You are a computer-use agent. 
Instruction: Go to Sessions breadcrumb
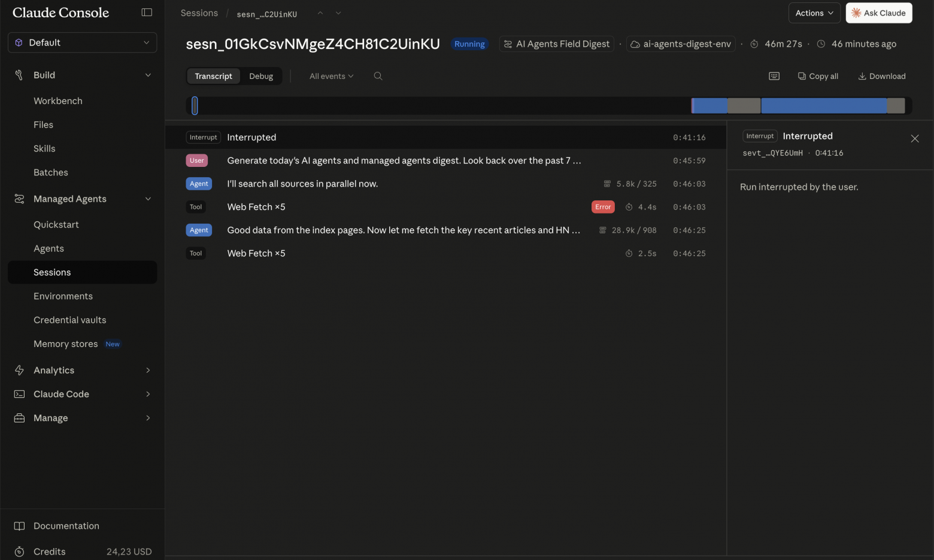[x=199, y=13]
